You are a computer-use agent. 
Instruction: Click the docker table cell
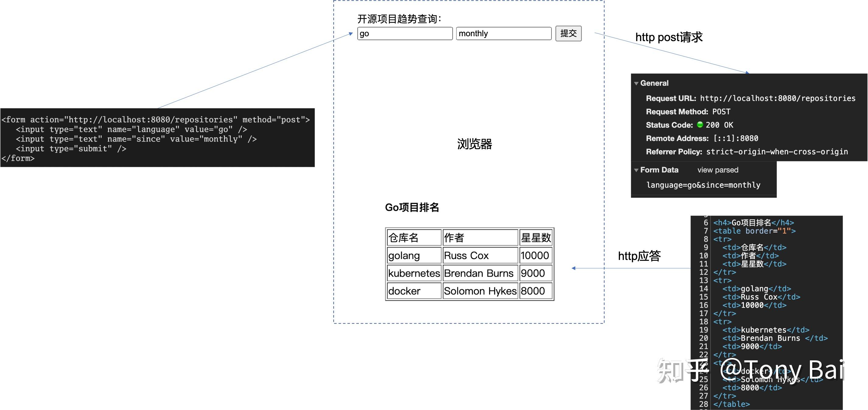pyautogui.click(x=414, y=291)
